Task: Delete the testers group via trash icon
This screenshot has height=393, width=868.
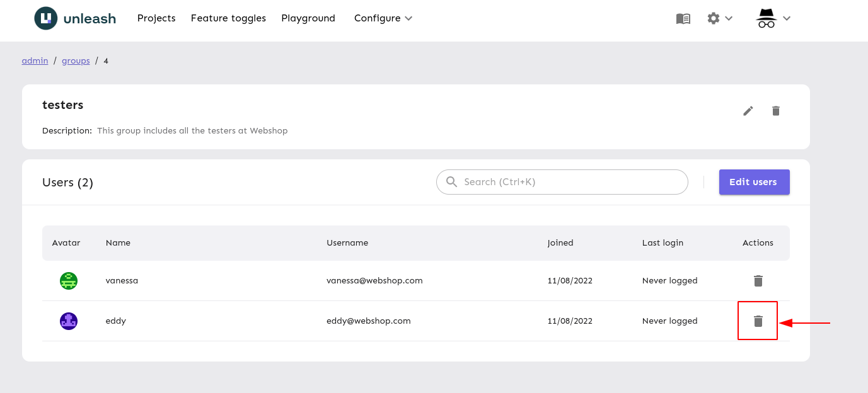Action: pyautogui.click(x=776, y=110)
